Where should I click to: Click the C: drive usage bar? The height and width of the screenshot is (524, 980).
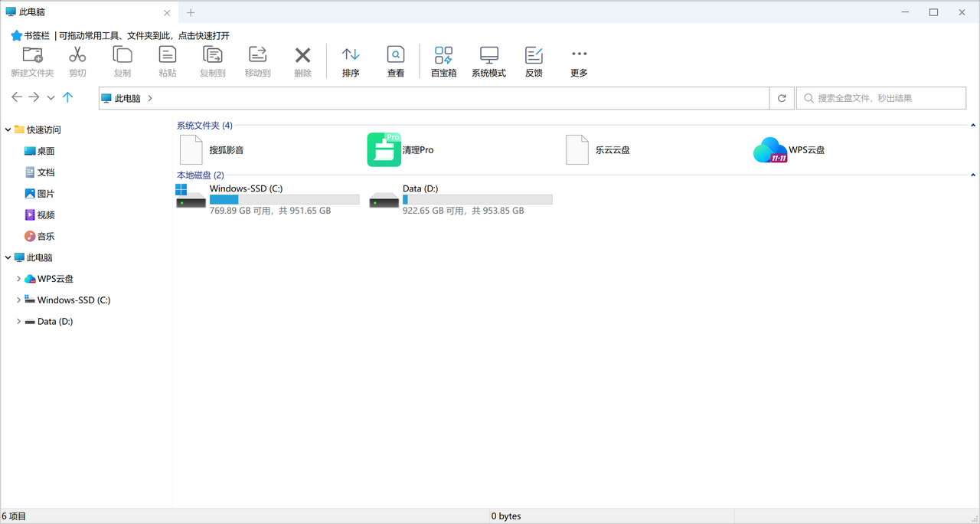(284, 198)
